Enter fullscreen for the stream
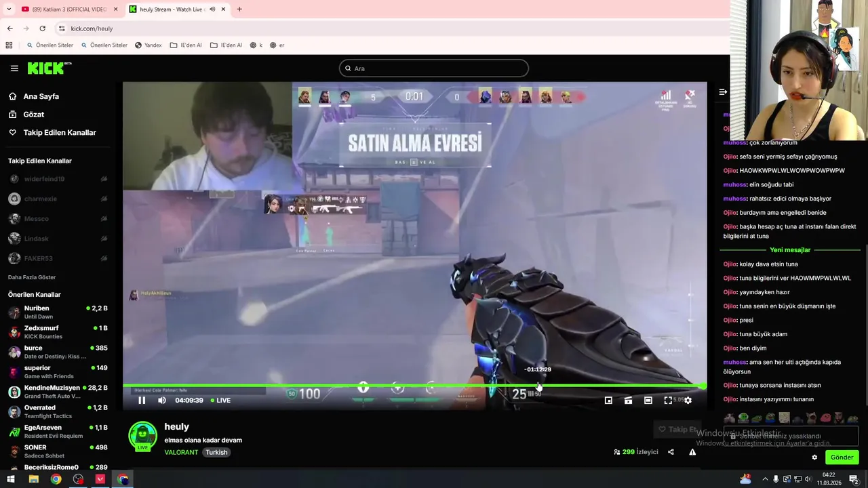 [x=668, y=401]
